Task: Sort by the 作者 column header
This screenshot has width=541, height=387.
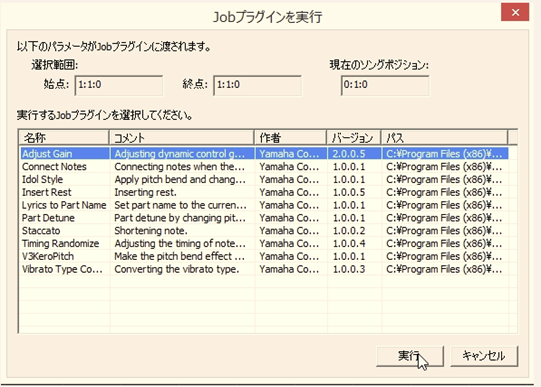Action: tap(291, 138)
